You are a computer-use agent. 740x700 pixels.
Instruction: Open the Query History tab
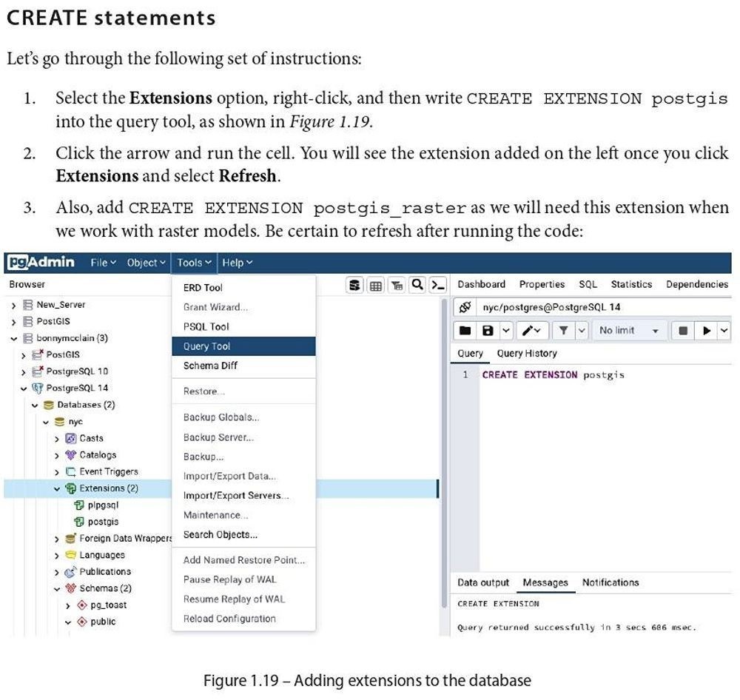pos(527,354)
